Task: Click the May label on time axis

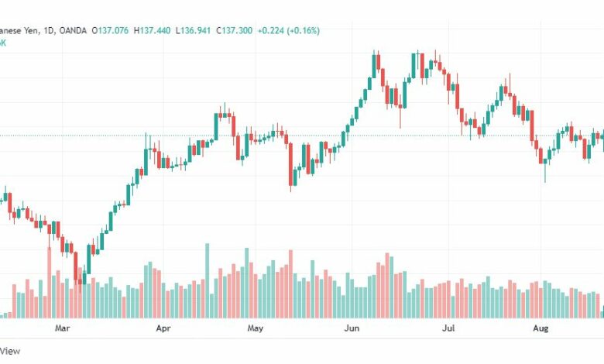Action: 256,328
